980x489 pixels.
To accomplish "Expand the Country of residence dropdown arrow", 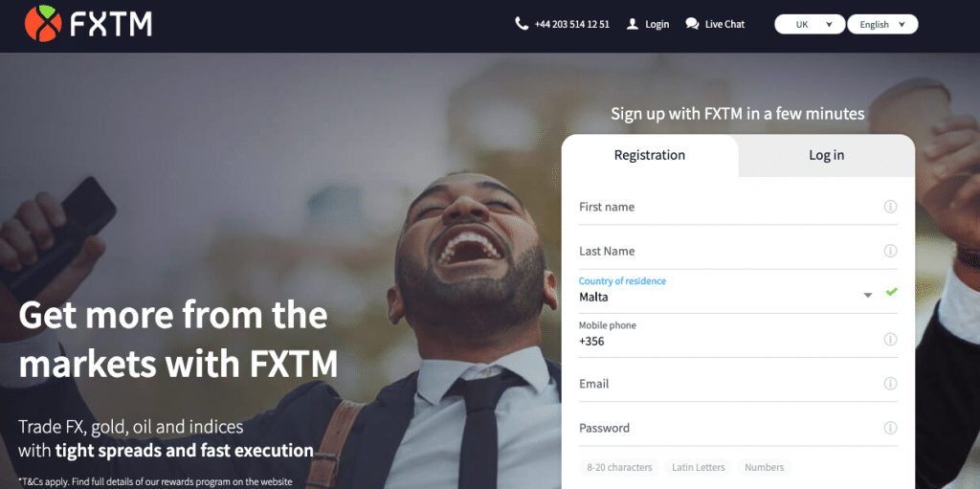I will pyautogui.click(x=867, y=295).
